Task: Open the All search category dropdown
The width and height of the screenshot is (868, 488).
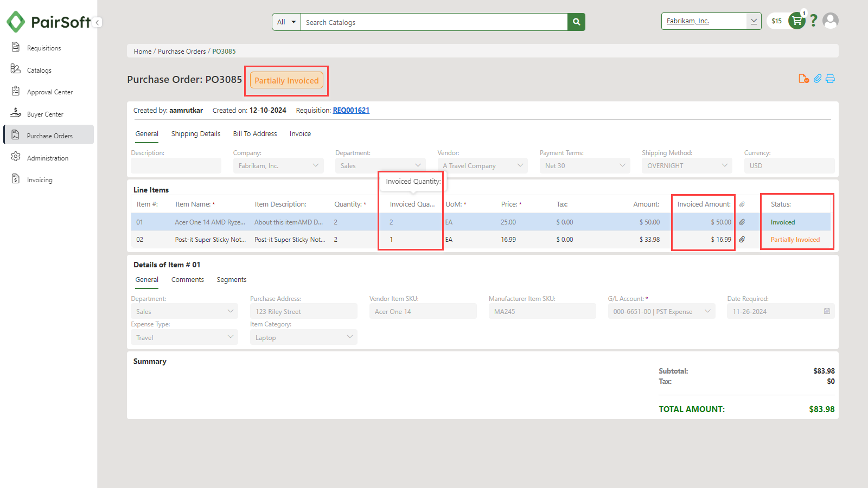Action: coord(286,22)
